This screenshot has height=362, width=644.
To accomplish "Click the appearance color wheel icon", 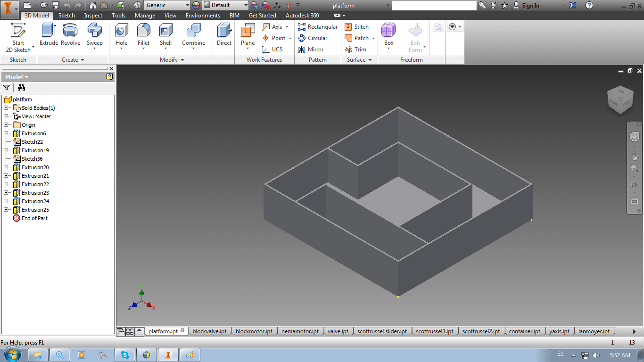I will (x=196, y=5).
